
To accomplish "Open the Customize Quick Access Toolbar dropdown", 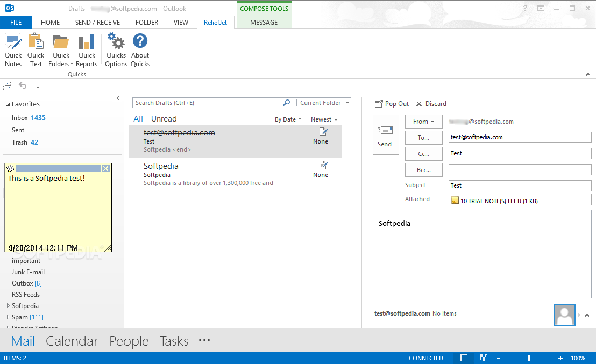I will (x=38, y=87).
